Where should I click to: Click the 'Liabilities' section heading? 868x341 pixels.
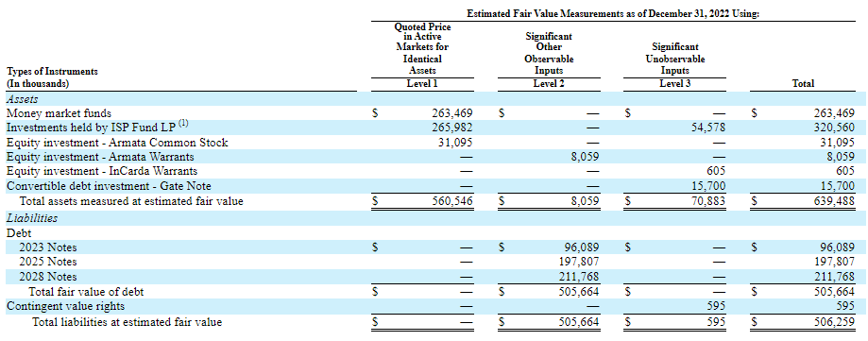point(31,218)
